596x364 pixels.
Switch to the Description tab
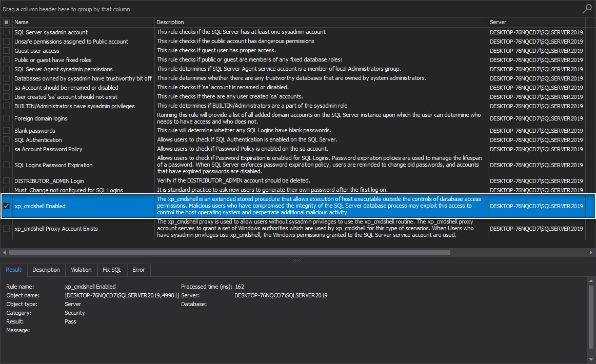[46, 270]
